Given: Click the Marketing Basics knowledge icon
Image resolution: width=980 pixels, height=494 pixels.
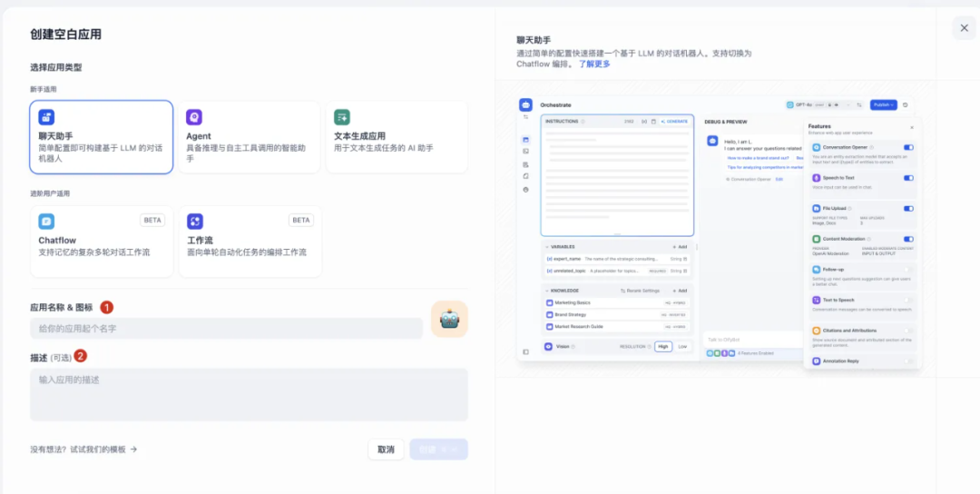Looking at the screenshot, I should pyautogui.click(x=549, y=302).
